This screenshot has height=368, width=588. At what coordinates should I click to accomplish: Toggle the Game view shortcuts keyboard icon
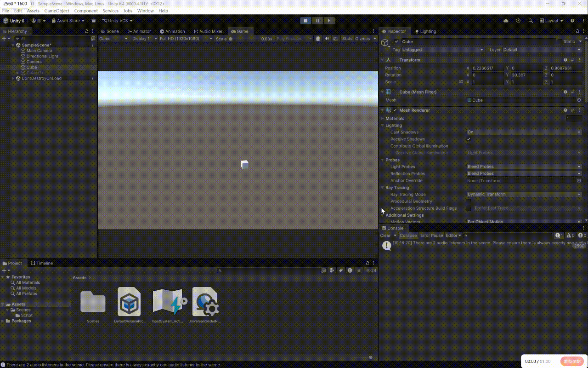(x=335, y=39)
